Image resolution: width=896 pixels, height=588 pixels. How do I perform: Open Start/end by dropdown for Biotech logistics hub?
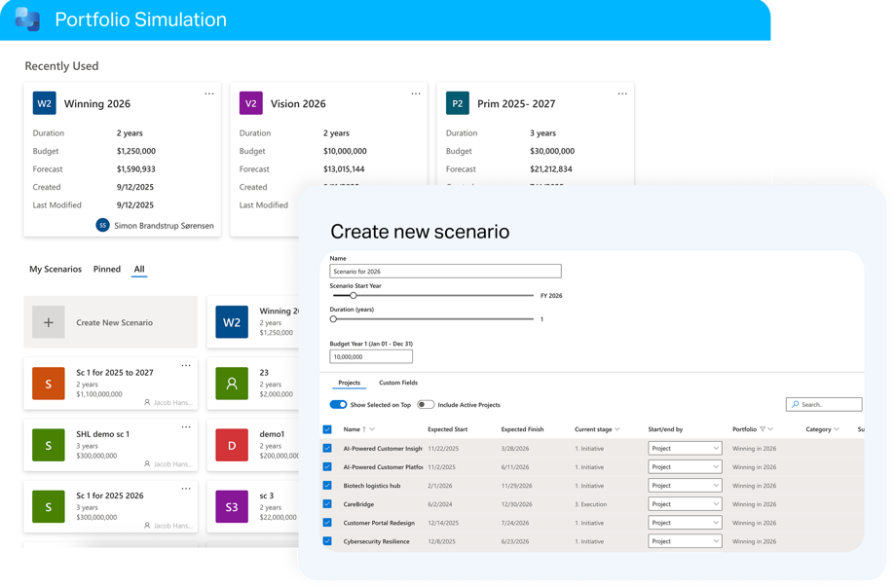[x=685, y=486]
